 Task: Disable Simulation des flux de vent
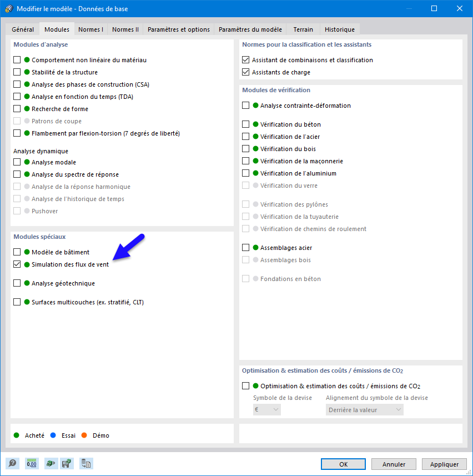click(x=17, y=264)
